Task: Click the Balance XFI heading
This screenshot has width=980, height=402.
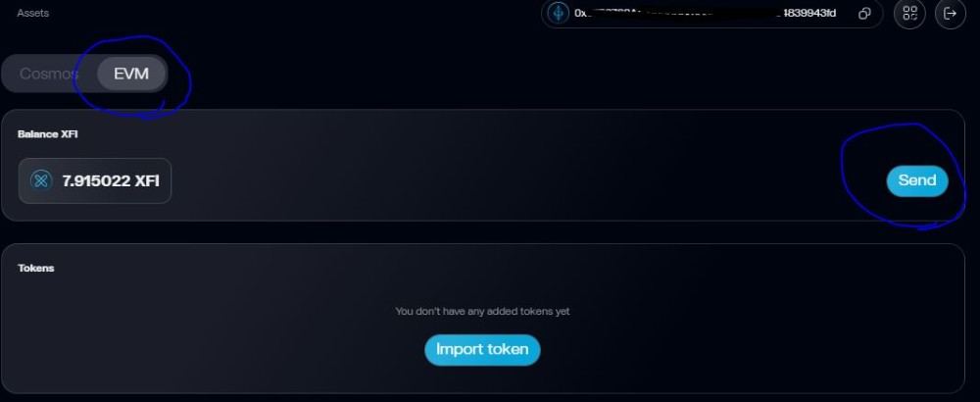Action: point(47,133)
